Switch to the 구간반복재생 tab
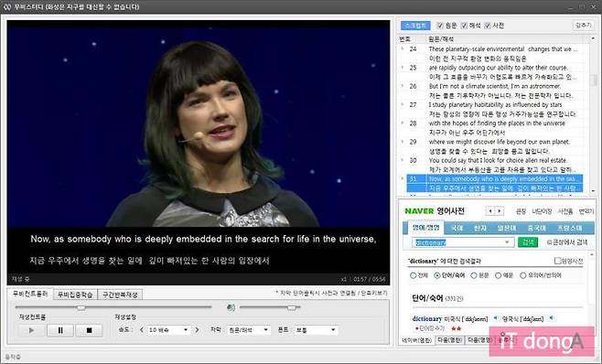 click(120, 294)
